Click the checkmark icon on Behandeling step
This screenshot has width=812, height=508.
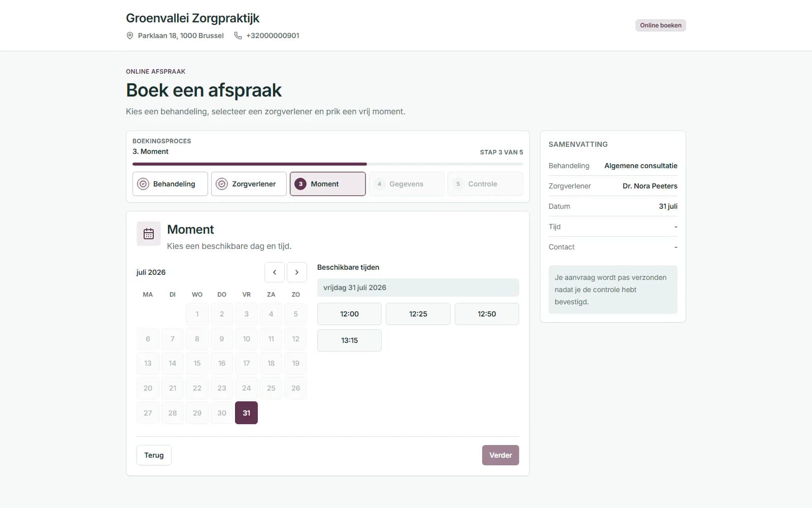143,184
